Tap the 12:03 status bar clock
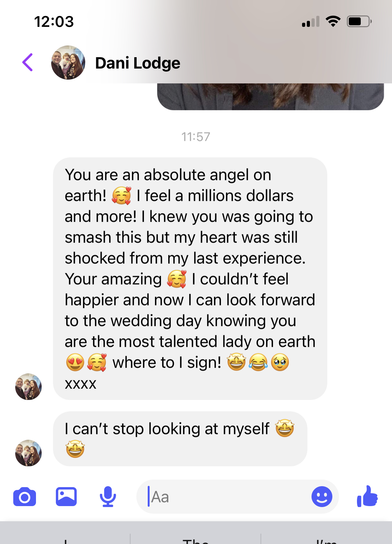 54,21
